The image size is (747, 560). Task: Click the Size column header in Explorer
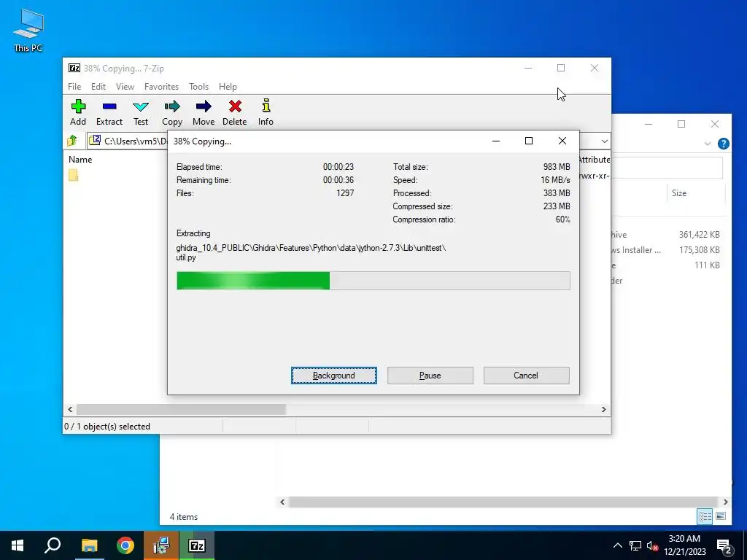(679, 192)
